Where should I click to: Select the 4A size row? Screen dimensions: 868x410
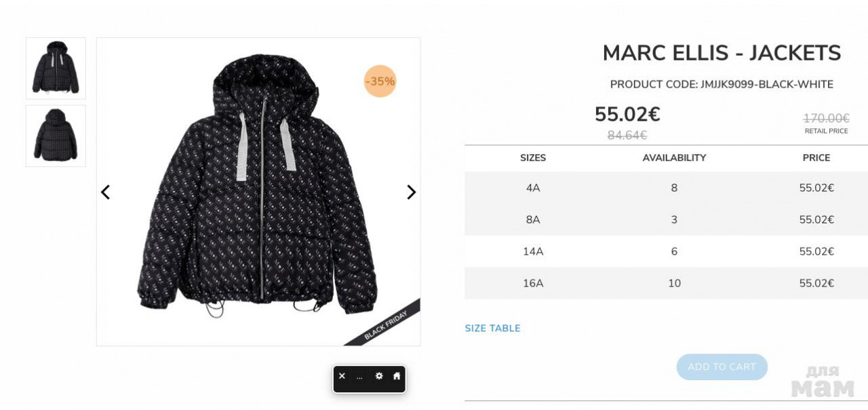[533, 188]
